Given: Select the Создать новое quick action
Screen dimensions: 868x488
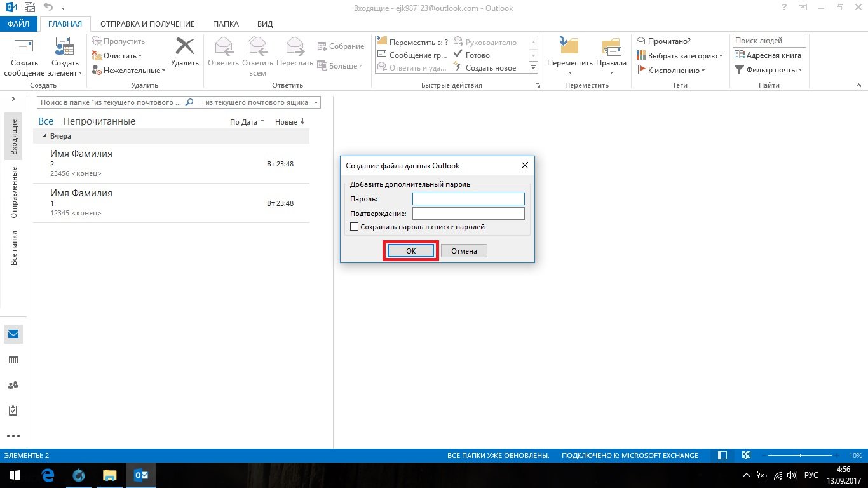Looking at the screenshot, I should 484,68.
